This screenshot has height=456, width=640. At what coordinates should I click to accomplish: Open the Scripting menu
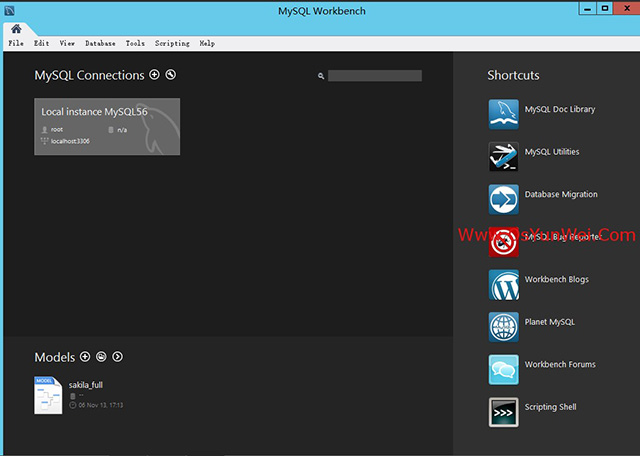point(172,44)
